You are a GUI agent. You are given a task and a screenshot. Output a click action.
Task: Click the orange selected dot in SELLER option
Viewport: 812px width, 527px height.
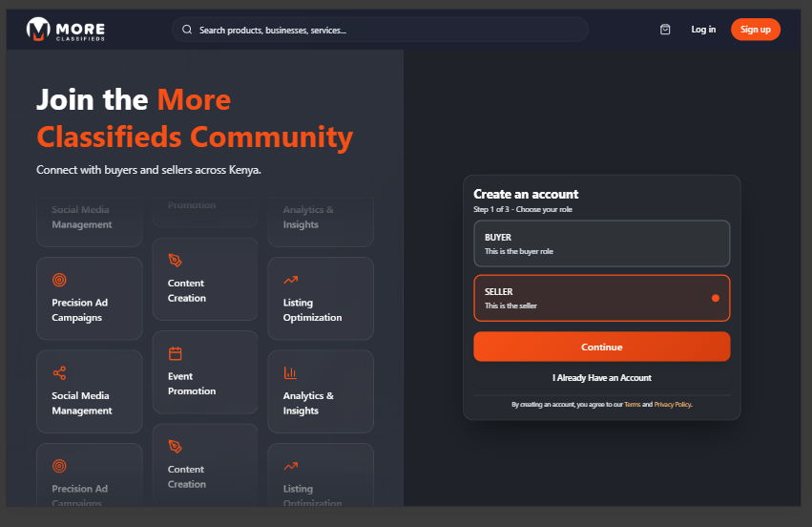point(715,298)
